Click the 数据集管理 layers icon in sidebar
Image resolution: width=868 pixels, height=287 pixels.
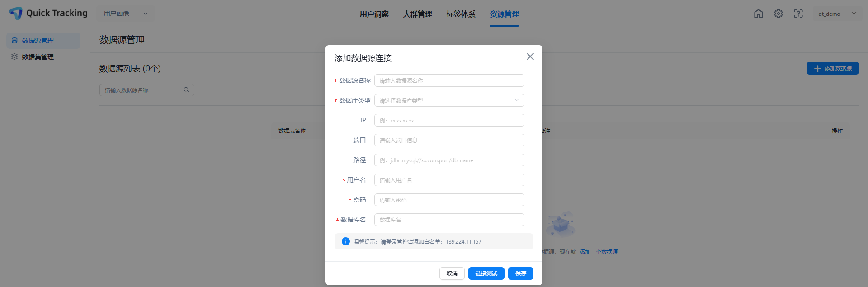tap(14, 56)
